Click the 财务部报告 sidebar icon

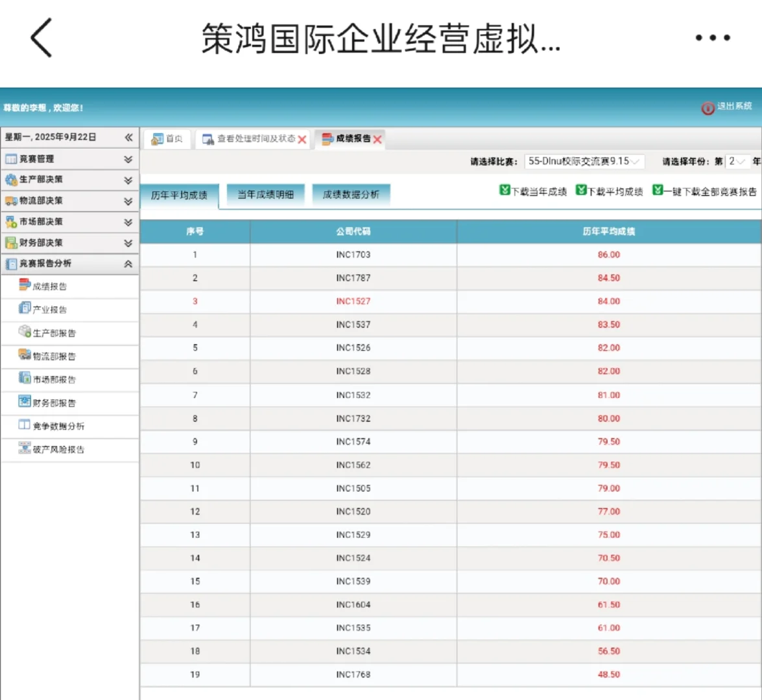click(24, 401)
